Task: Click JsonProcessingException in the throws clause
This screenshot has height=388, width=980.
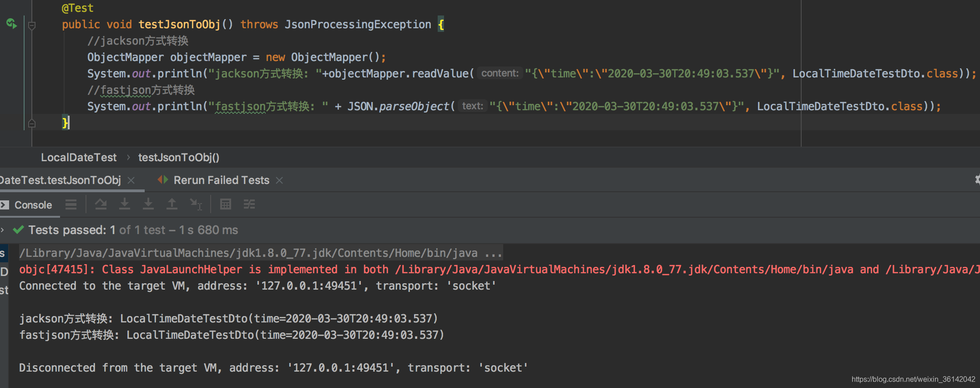Action: (x=358, y=25)
